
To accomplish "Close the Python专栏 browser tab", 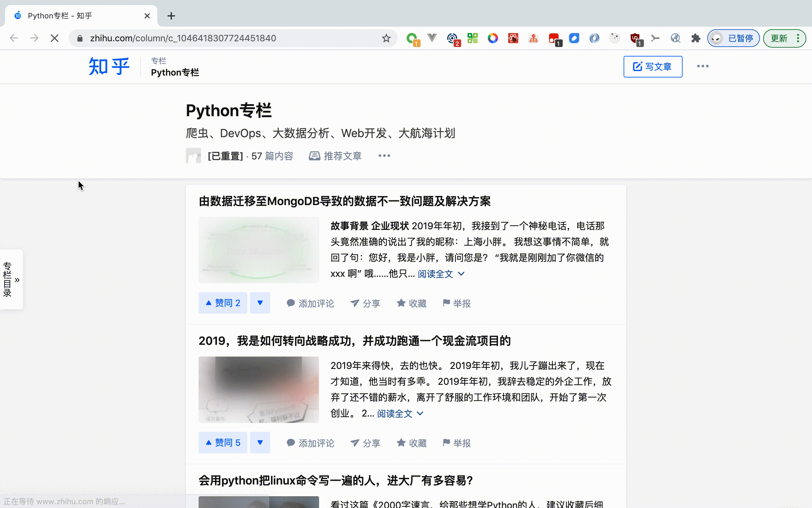I will 147,16.
